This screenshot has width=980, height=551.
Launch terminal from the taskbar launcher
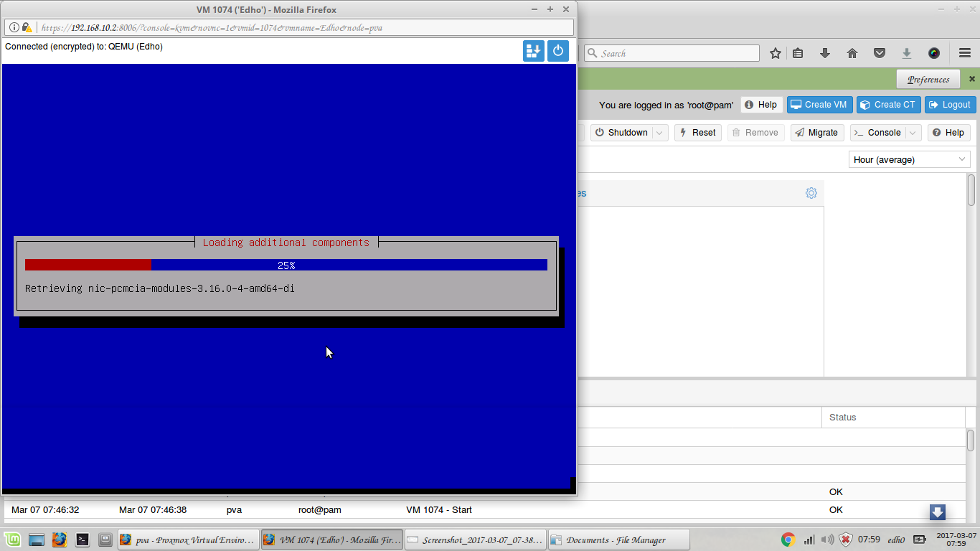(x=83, y=540)
